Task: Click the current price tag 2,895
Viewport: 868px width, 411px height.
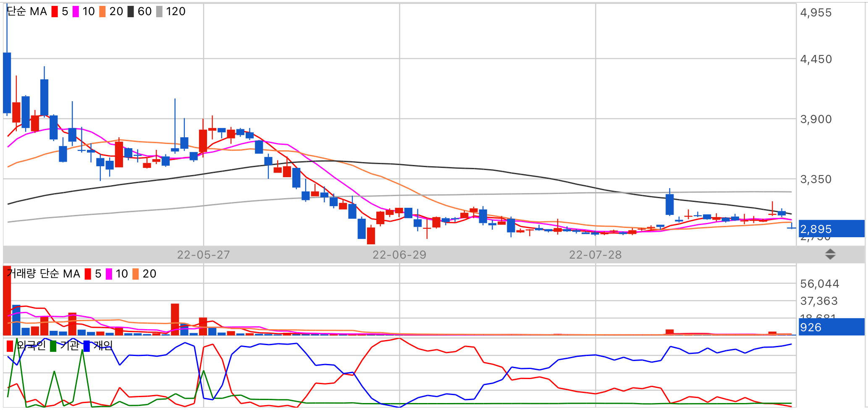Action: pos(831,229)
